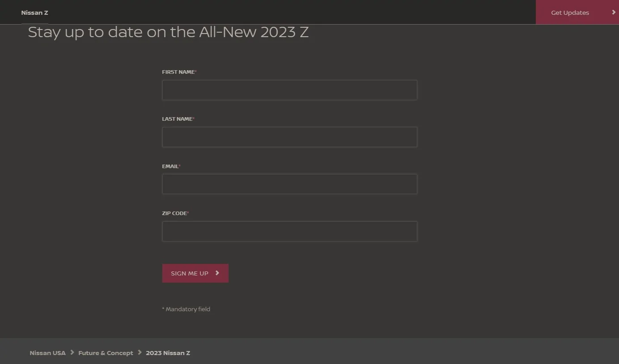The width and height of the screenshot is (619, 364).
Task: Focus the First Name input field
Action: pos(289,90)
